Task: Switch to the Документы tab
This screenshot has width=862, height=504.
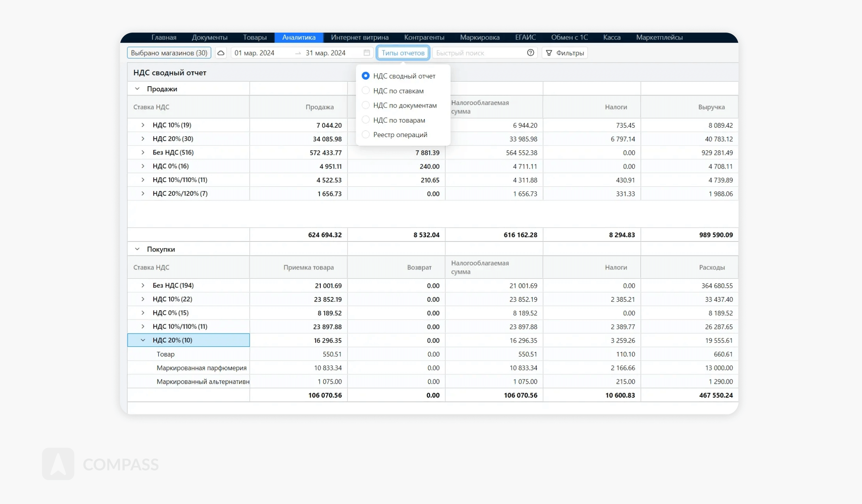Action: 209,37
